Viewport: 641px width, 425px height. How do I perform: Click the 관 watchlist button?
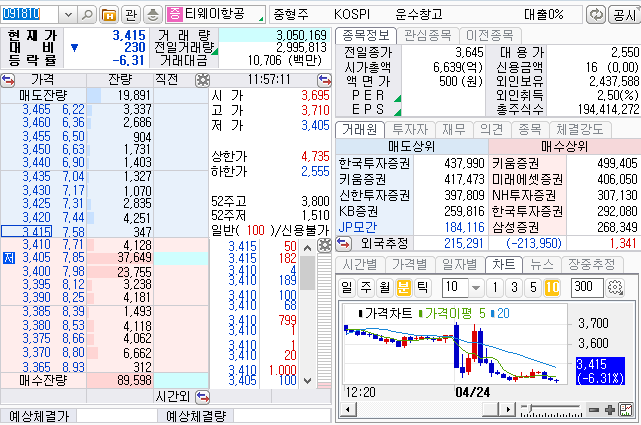131,15
